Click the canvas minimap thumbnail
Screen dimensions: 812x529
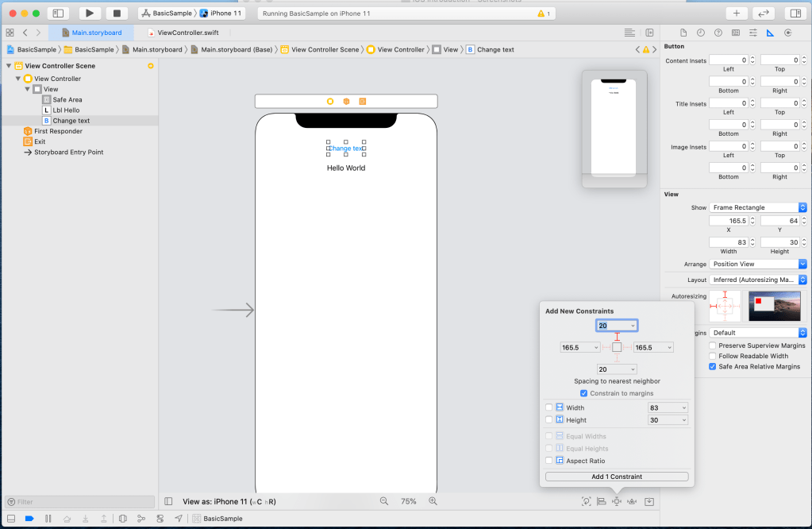[614, 129]
